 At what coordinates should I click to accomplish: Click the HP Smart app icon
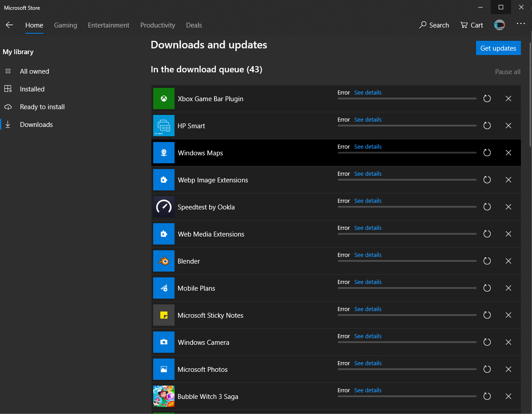(164, 126)
